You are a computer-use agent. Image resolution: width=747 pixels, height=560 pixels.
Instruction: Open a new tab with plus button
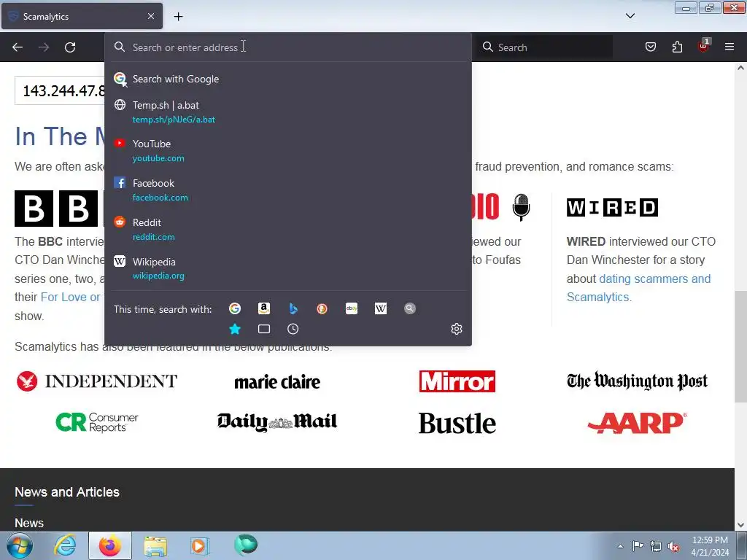click(x=178, y=17)
